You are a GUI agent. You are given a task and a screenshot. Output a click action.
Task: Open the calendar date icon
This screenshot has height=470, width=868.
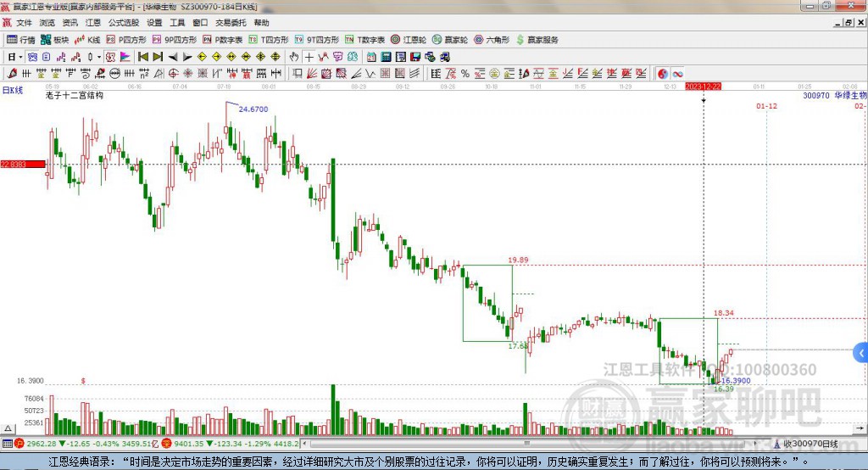pos(371,57)
